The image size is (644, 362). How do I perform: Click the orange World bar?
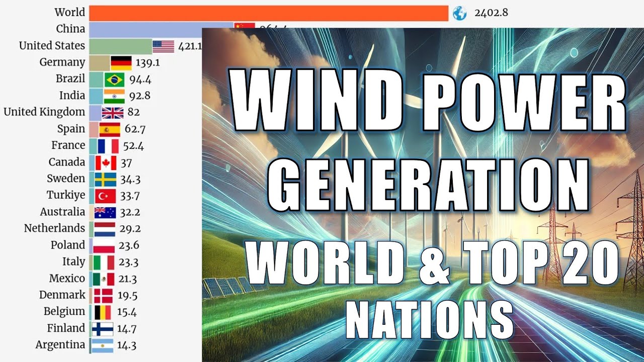[269, 13]
